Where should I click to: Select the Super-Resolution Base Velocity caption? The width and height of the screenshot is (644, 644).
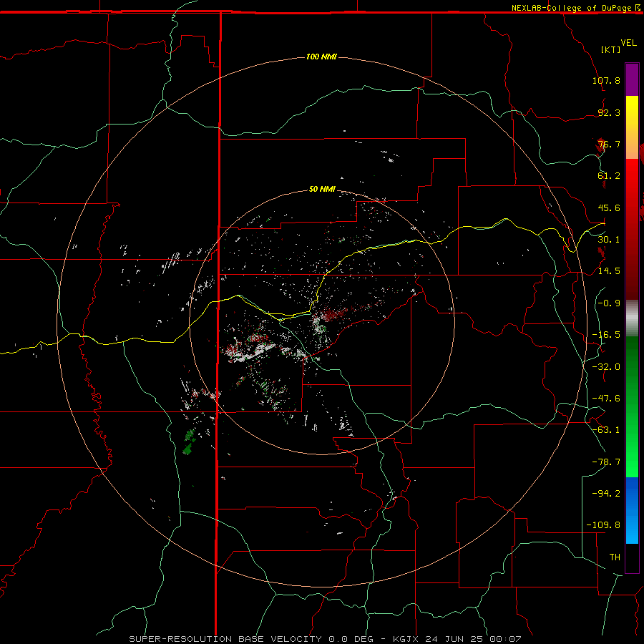click(325, 639)
